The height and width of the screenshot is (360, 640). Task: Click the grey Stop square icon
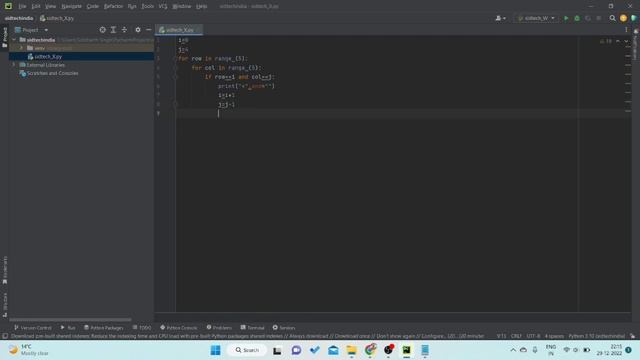tap(599, 18)
